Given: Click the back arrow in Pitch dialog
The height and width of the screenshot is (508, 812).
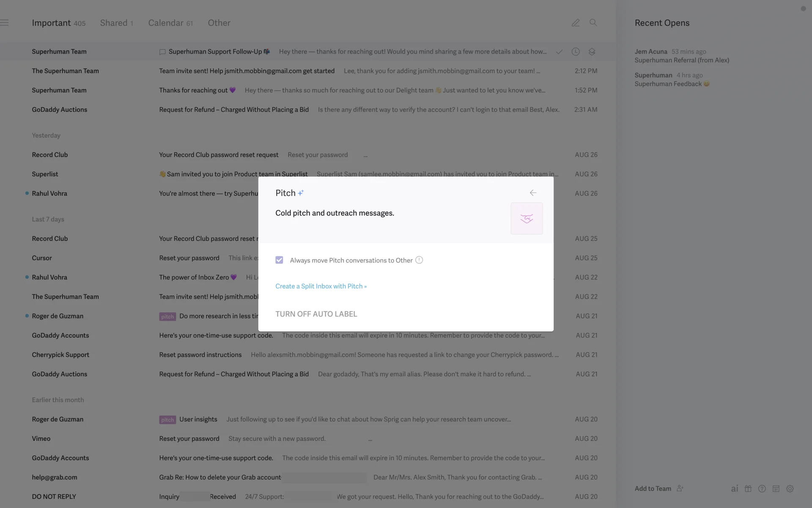Looking at the screenshot, I should 533,193.
